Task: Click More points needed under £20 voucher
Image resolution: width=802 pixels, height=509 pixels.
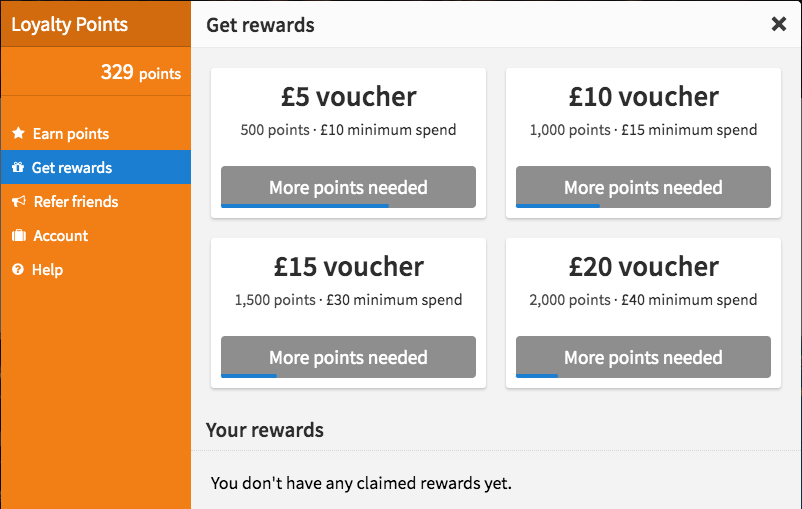Action: 643,357
